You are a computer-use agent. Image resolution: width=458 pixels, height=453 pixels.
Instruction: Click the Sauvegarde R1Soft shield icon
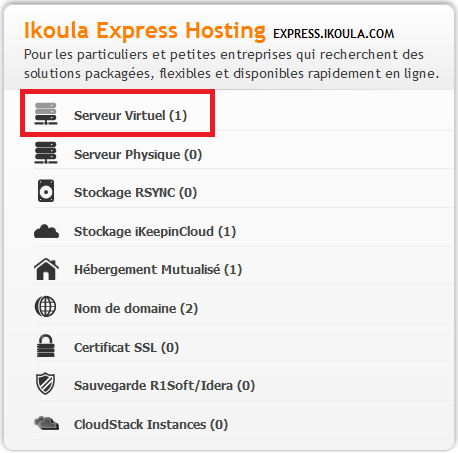click(46, 384)
